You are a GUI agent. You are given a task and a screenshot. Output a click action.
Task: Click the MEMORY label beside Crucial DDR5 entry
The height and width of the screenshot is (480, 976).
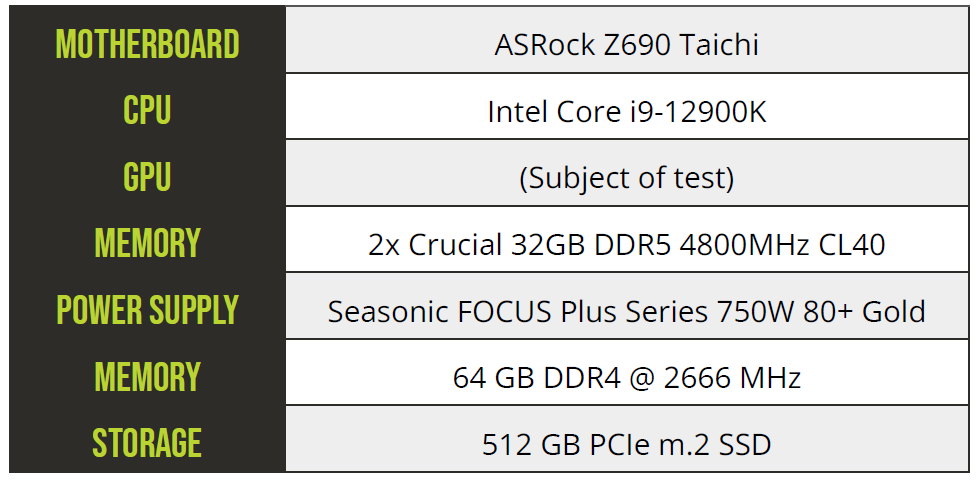click(x=148, y=243)
